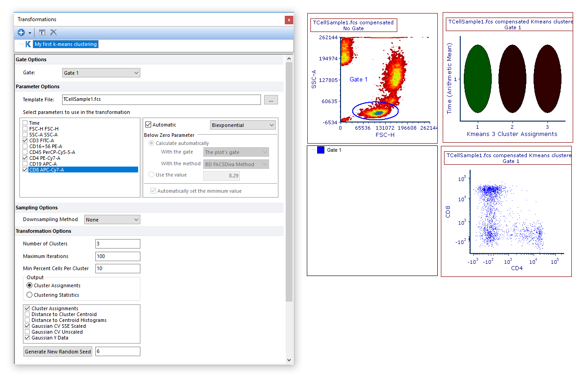Click the rename transformation icon

tap(42, 32)
